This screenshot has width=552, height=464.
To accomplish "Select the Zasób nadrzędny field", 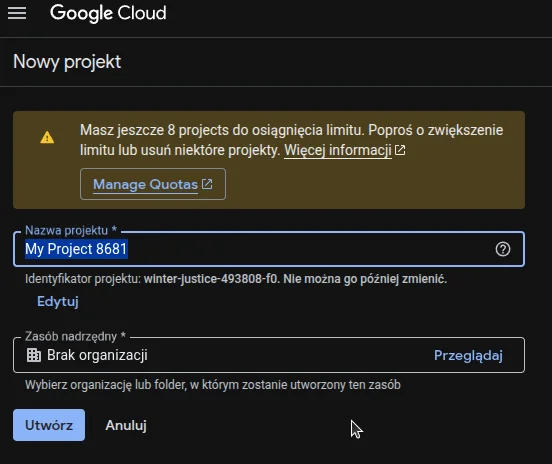I will point(269,355).
